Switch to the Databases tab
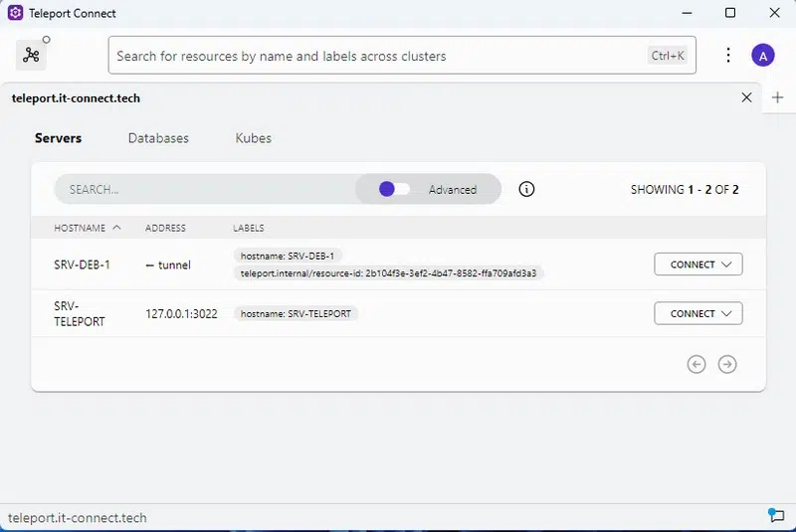The height and width of the screenshot is (532, 796). [158, 138]
